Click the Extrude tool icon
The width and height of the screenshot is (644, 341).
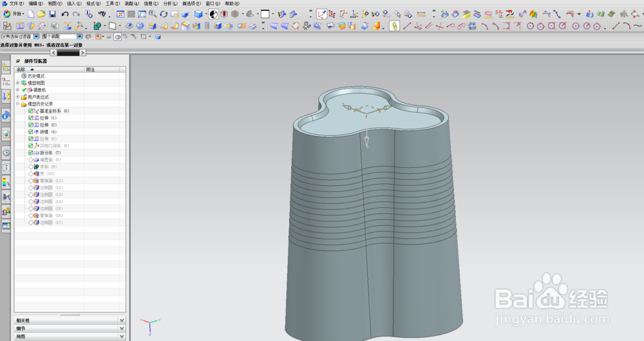pos(20,26)
